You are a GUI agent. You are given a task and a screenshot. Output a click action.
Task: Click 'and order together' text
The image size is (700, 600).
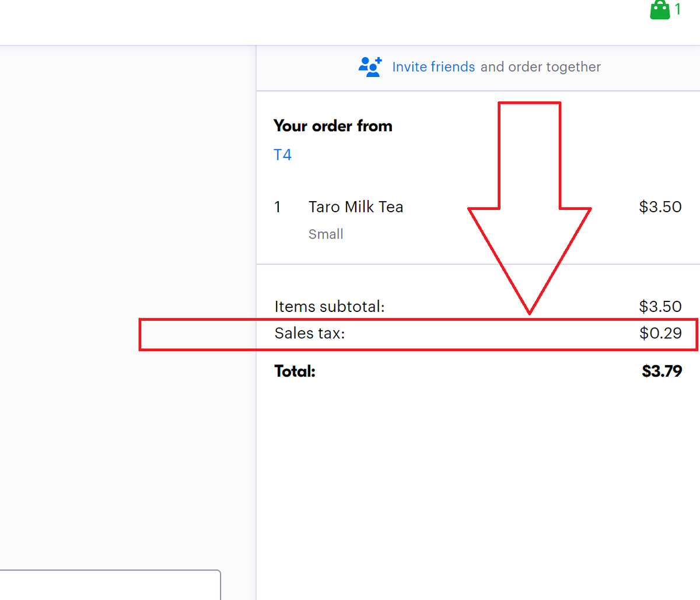coord(541,67)
